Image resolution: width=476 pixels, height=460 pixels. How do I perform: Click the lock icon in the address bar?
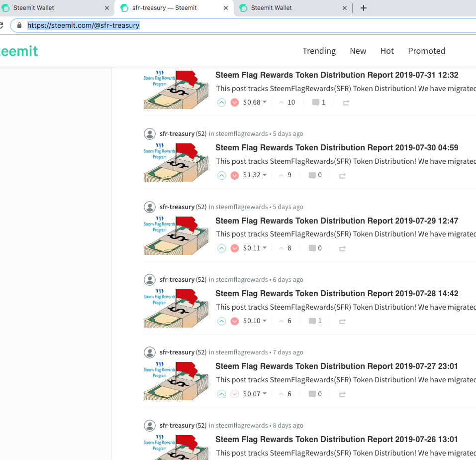coord(19,25)
